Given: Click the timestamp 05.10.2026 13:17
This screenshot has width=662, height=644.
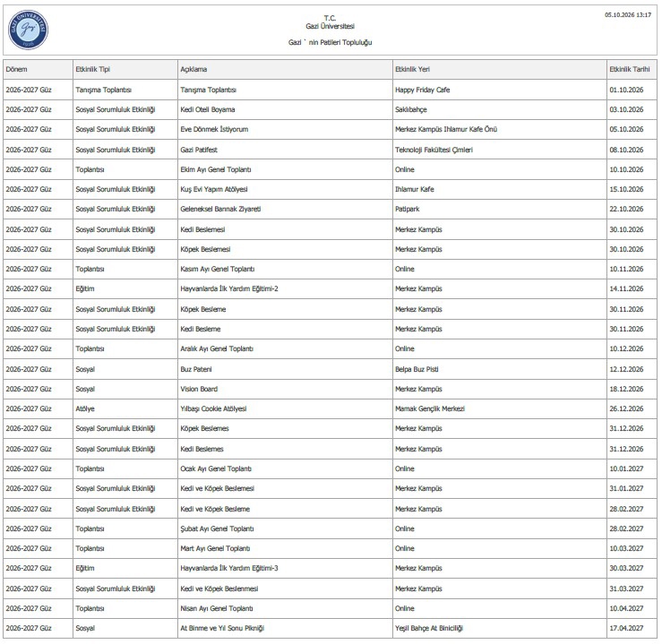Looking at the screenshot, I should [628, 14].
